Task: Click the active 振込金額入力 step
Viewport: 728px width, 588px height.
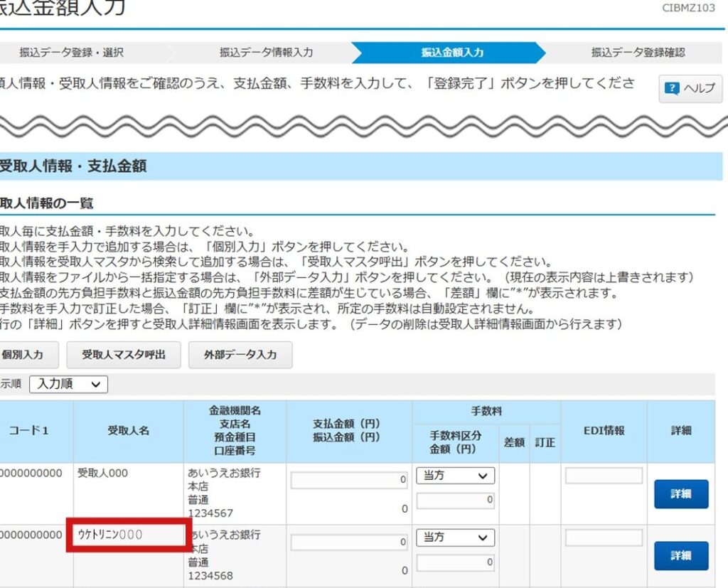Action: [452, 53]
